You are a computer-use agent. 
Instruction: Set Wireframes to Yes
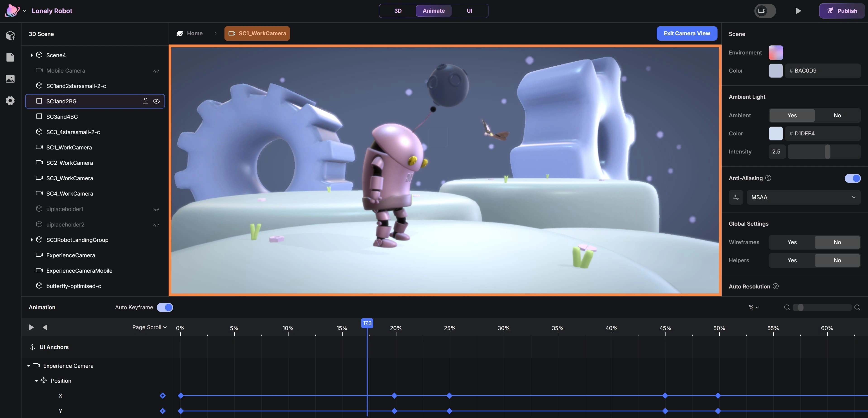[792, 242]
